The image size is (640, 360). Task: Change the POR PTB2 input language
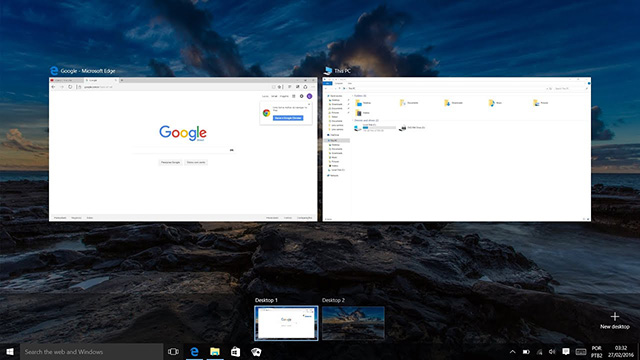coord(597,352)
